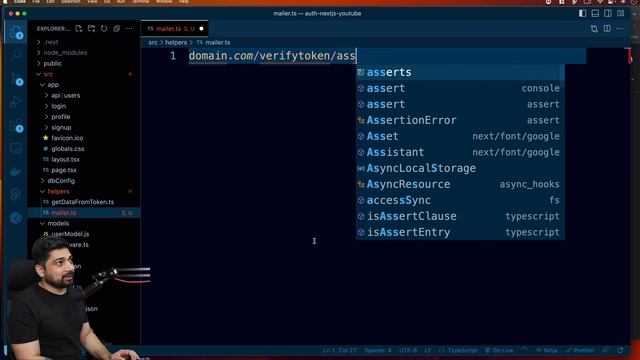
Task: Open globals.css file
Action: point(84,149)
